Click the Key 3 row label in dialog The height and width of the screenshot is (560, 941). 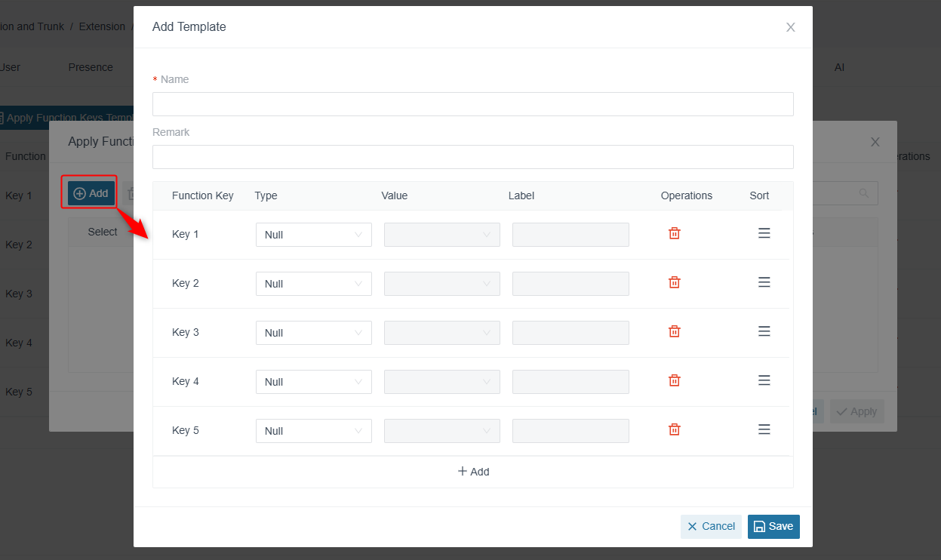coord(186,332)
